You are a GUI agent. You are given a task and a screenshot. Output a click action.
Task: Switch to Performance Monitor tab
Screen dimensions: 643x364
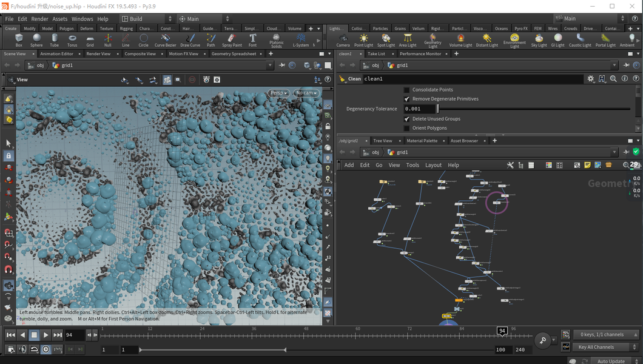tap(420, 54)
